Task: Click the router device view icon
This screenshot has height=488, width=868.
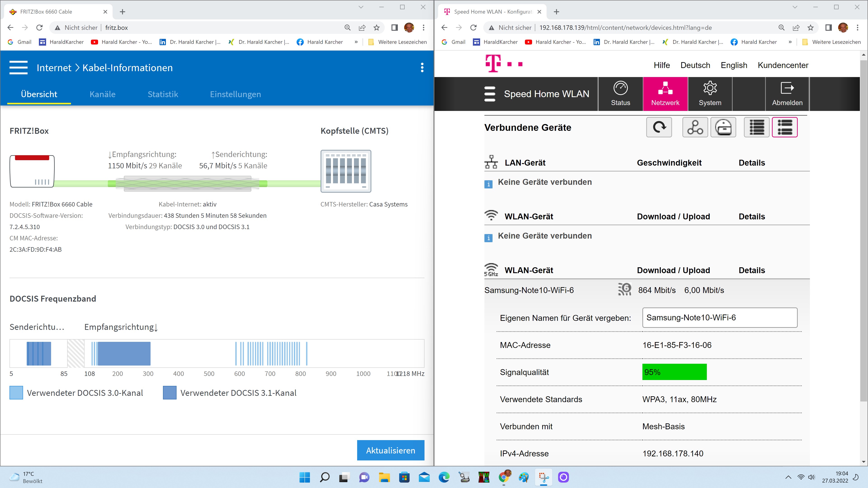Action: 723,127
